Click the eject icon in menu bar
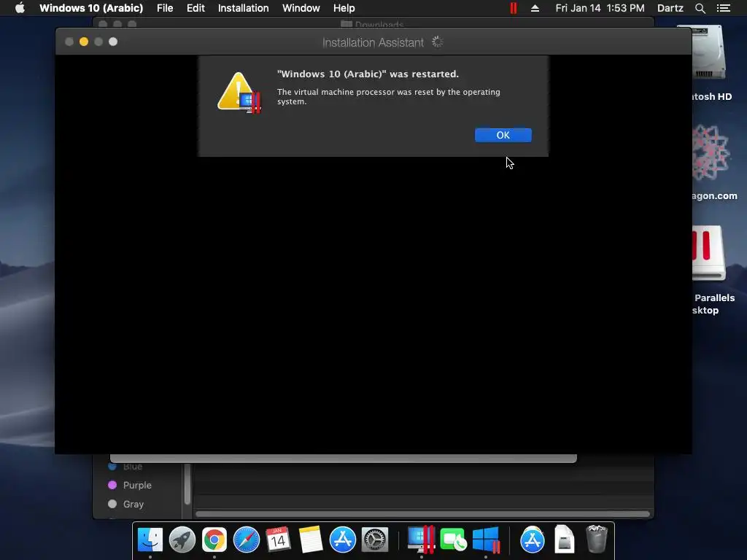 pyautogui.click(x=535, y=8)
